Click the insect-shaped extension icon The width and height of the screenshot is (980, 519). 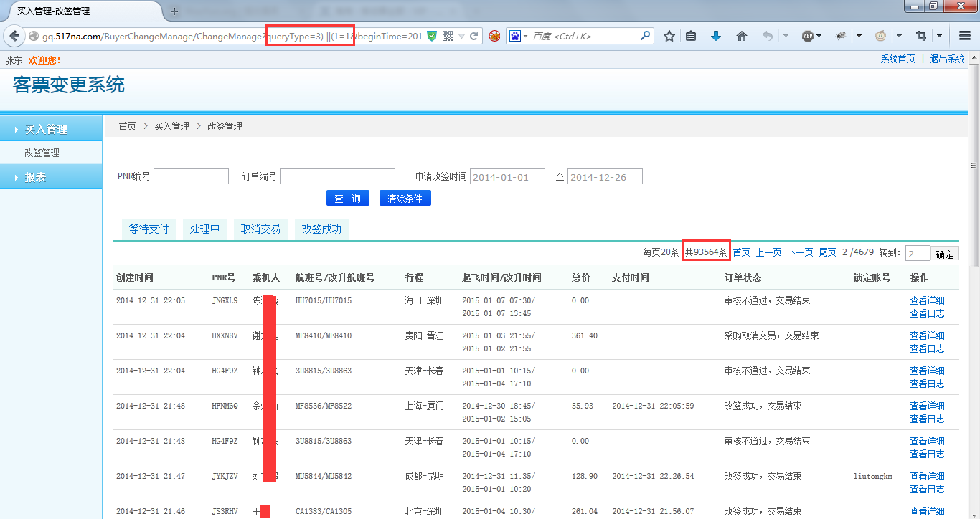click(x=842, y=36)
